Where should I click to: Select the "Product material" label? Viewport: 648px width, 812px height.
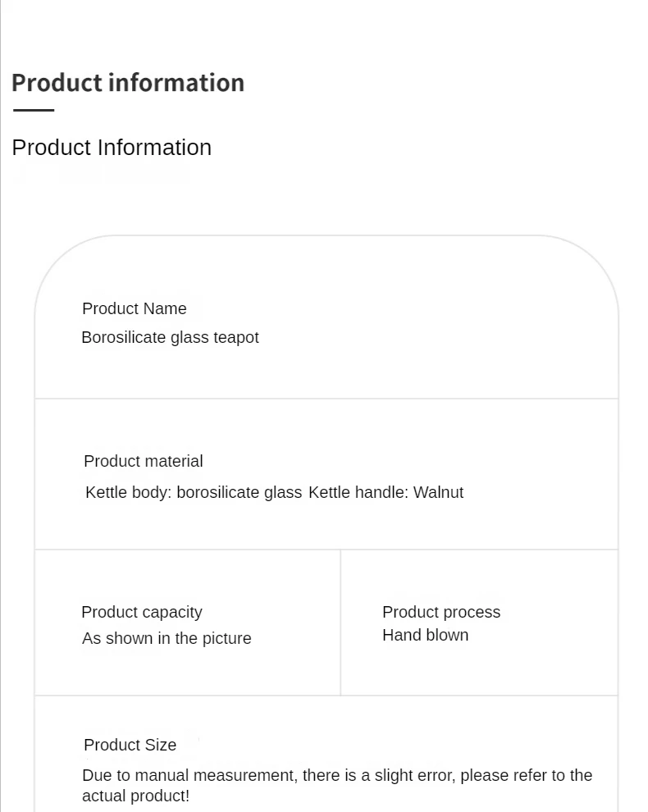coord(144,462)
